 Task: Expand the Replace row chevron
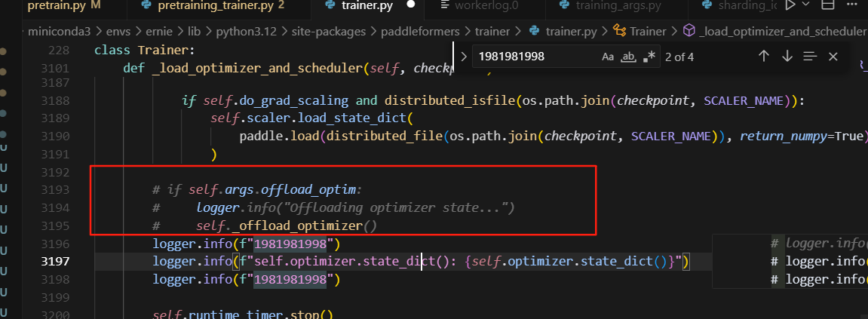click(x=463, y=57)
